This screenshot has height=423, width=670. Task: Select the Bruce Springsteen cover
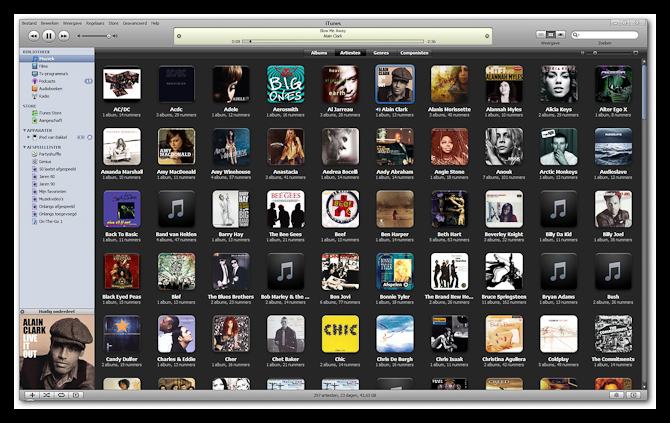(x=504, y=271)
